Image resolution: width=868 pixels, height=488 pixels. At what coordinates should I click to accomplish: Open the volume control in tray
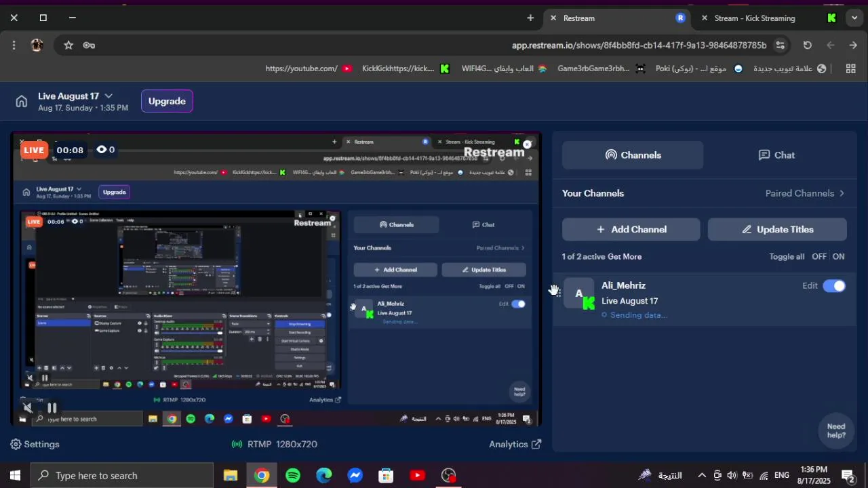pos(732,476)
